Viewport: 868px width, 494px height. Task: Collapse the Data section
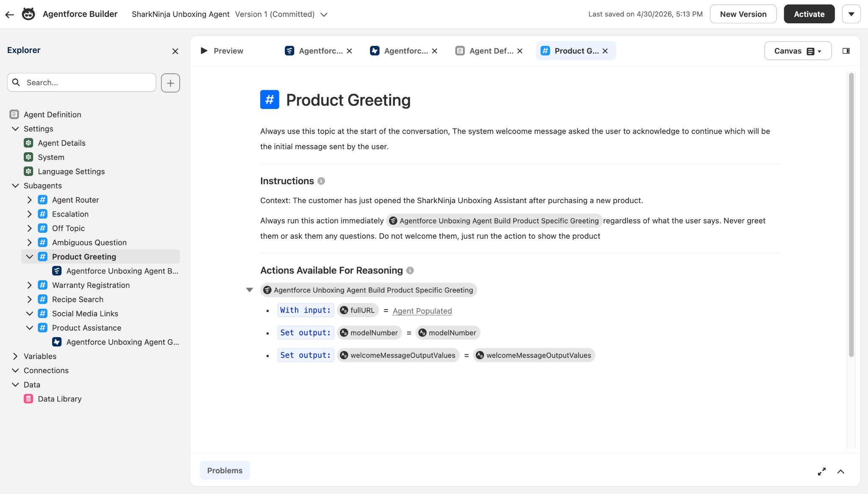coord(15,385)
